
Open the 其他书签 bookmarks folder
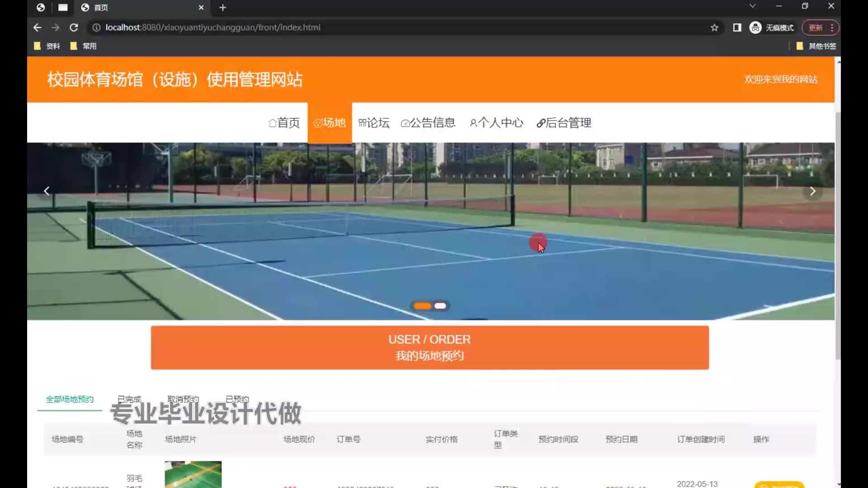817,46
